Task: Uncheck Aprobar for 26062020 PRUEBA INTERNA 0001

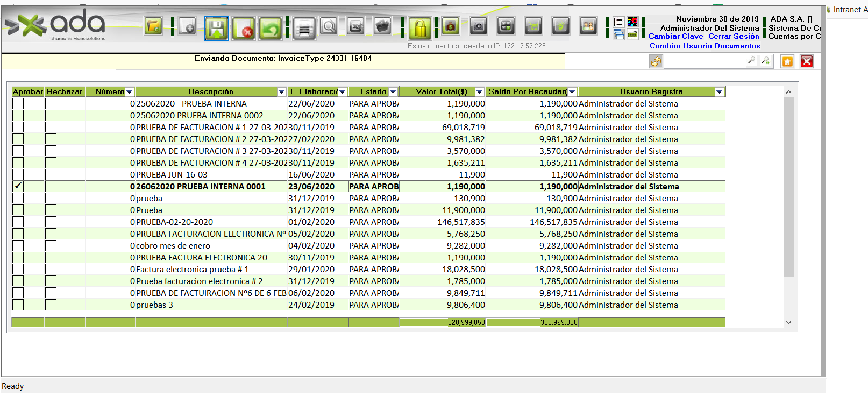Action: click(x=18, y=186)
